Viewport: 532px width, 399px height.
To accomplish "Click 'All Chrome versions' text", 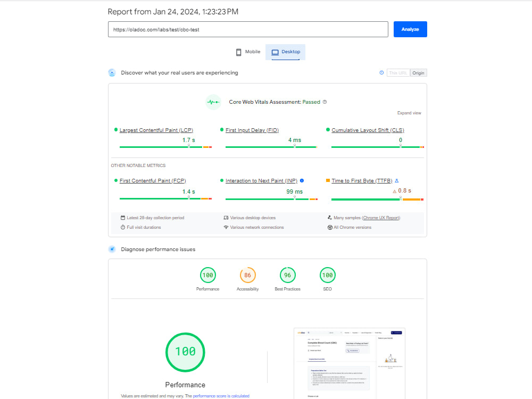I will 353,227.
